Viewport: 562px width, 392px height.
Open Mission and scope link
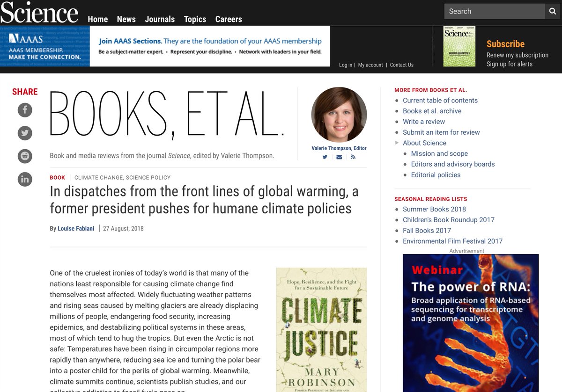point(439,153)
